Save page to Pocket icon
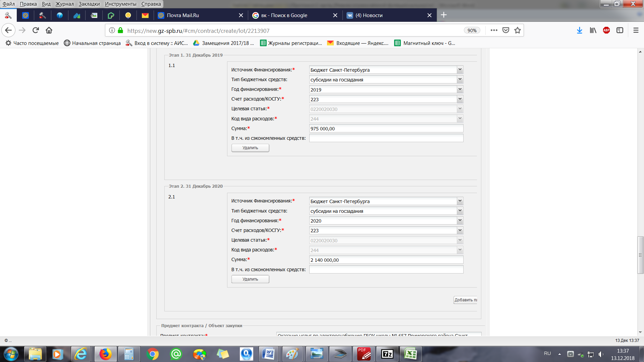The height and width of the screenshot is (362, 644). [x=506, y=30]
